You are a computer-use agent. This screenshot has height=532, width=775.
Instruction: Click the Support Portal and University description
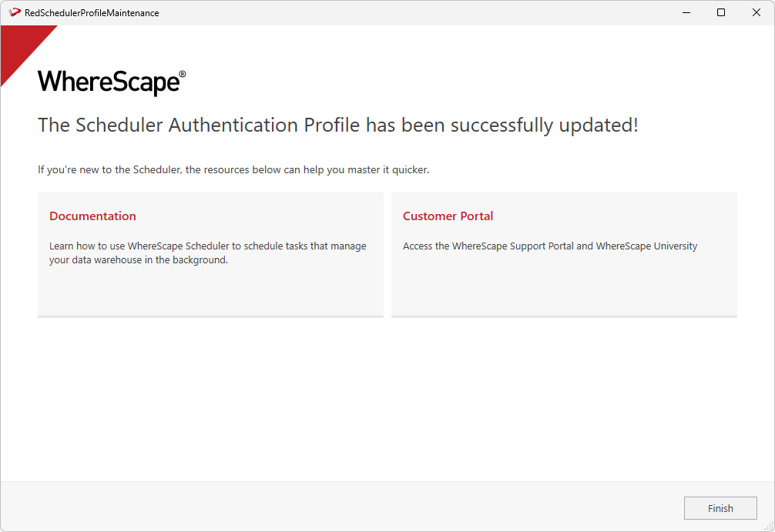(549, 246)
